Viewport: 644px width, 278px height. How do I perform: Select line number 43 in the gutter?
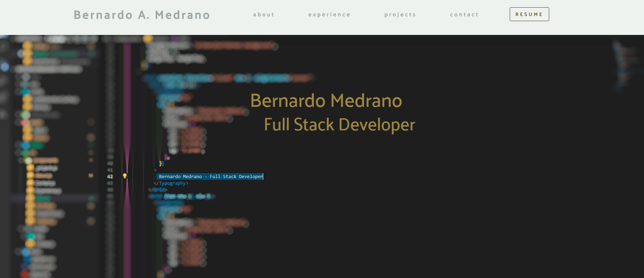pyautogui.click(x=110, y=183)
